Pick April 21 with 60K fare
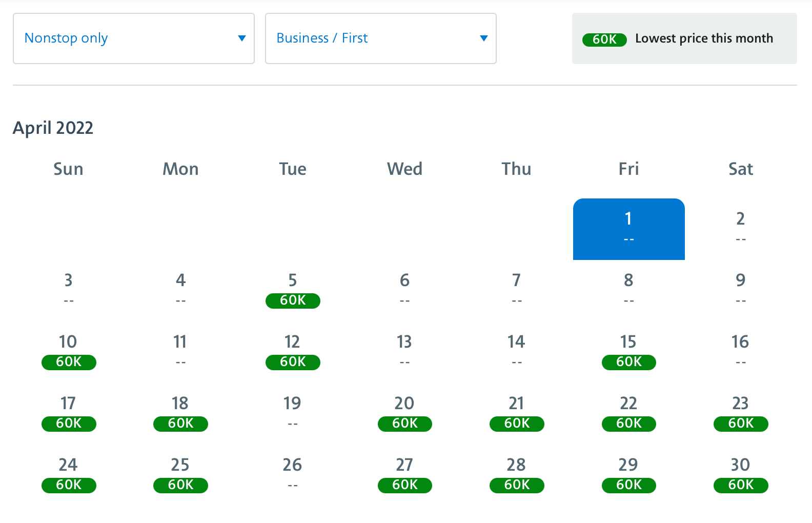The image size is (812, 523). pyautogui.click(x=517, y=414)
